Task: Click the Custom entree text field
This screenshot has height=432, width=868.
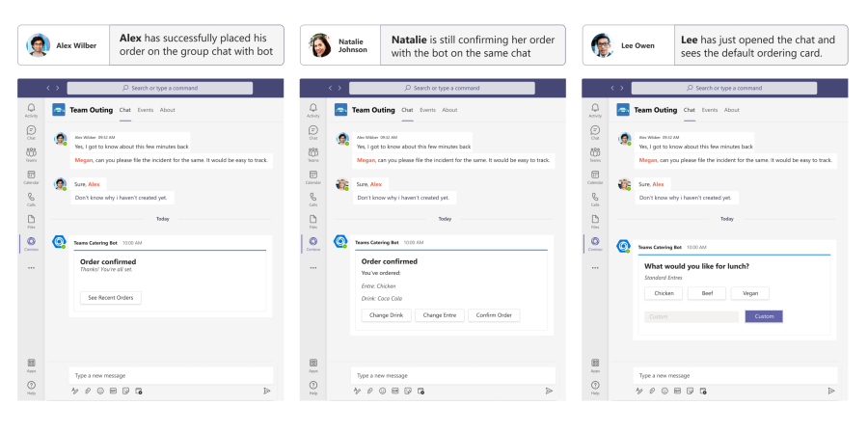Action: point(692,316)
